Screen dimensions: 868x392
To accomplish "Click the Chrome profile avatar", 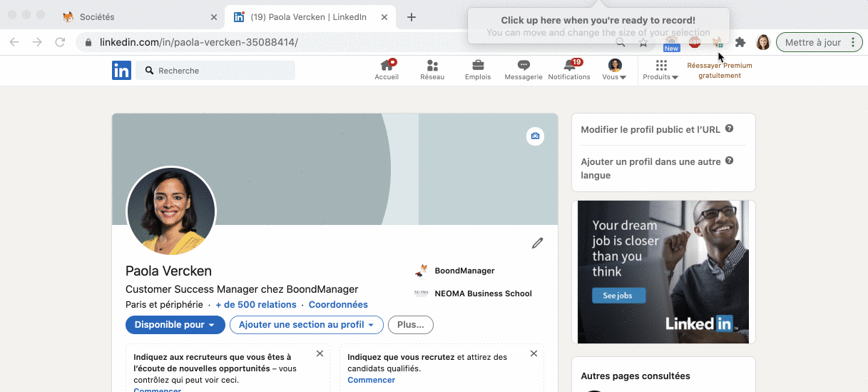I will pyautogui.click(x=763, y=42).
